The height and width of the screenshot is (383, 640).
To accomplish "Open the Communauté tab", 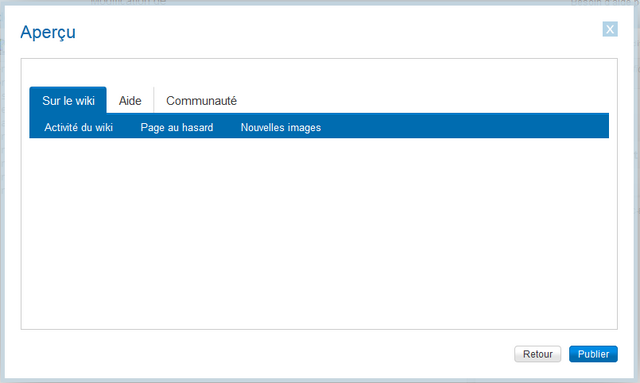I will [201, 100].
